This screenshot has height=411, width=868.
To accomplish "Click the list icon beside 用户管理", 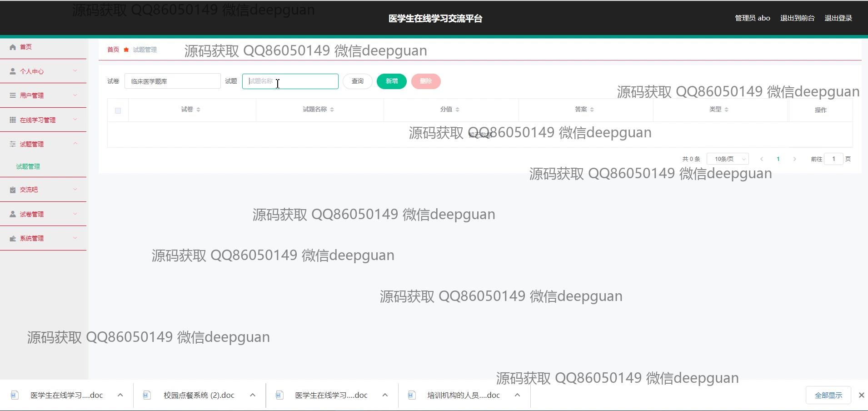I will 13,95.
